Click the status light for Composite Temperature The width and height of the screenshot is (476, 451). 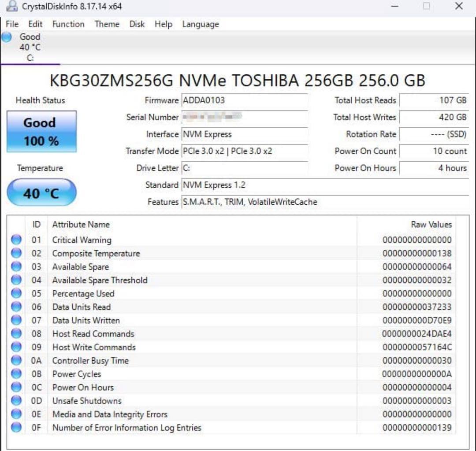tap(16, 253)
